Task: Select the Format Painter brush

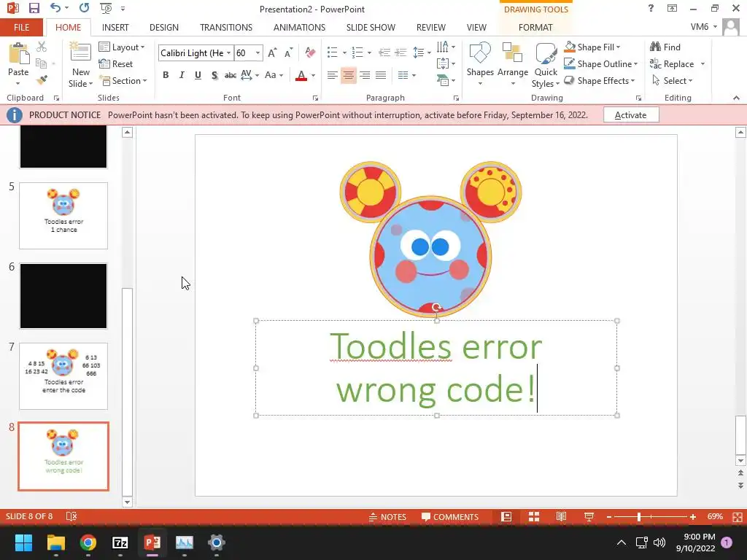Action: click(x=42, y=80)
